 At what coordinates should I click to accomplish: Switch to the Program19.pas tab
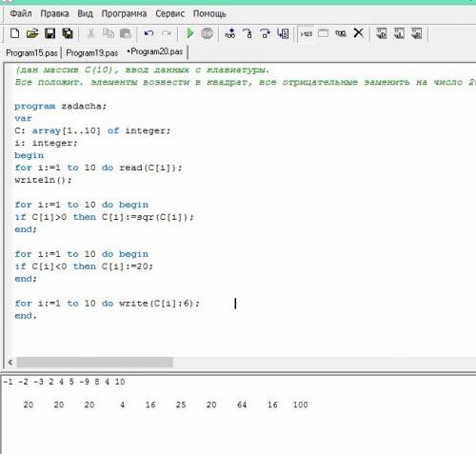92,52
